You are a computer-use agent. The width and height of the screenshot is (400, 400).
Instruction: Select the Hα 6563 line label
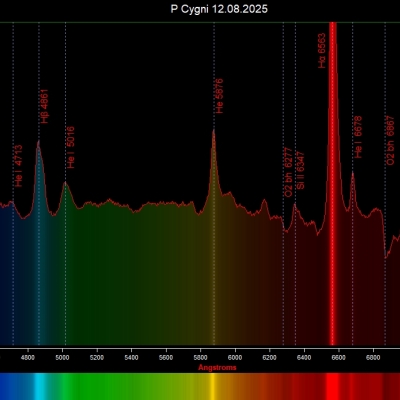pyautogui.click(x=322, y=51)
